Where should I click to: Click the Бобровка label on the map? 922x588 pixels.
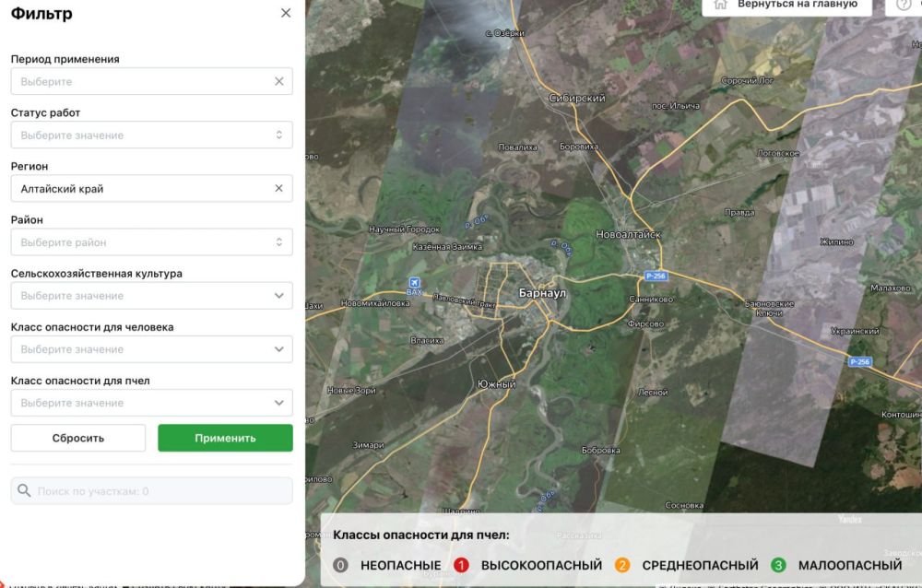tap(601, 450)
